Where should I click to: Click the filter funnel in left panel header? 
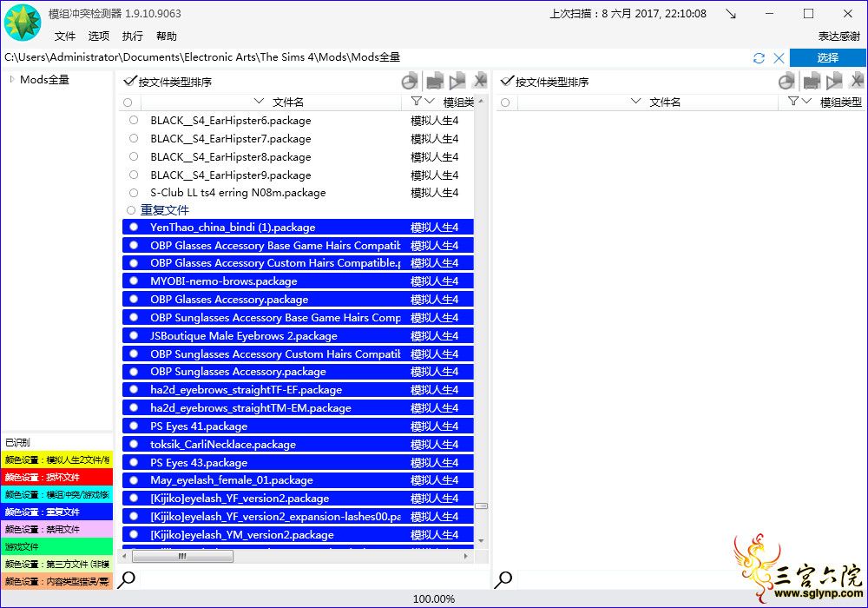(x=417, y=102)
